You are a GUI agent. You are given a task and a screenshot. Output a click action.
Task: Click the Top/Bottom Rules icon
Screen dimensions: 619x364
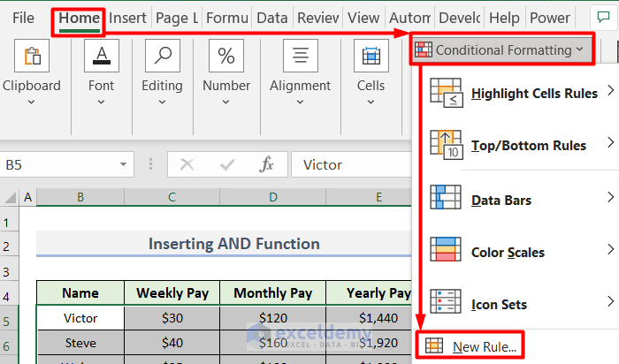coord(446,145)
